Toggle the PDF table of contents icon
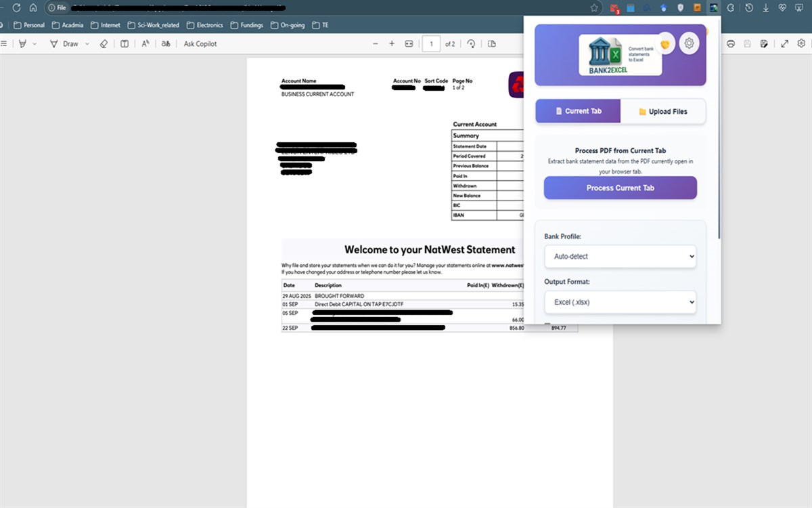The image size is (812, 508). (x=4, y=43)
